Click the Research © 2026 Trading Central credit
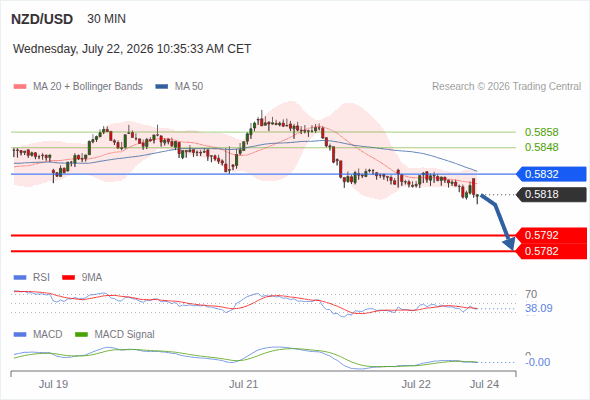Screen dimensions: 590x400 [506, 87]
